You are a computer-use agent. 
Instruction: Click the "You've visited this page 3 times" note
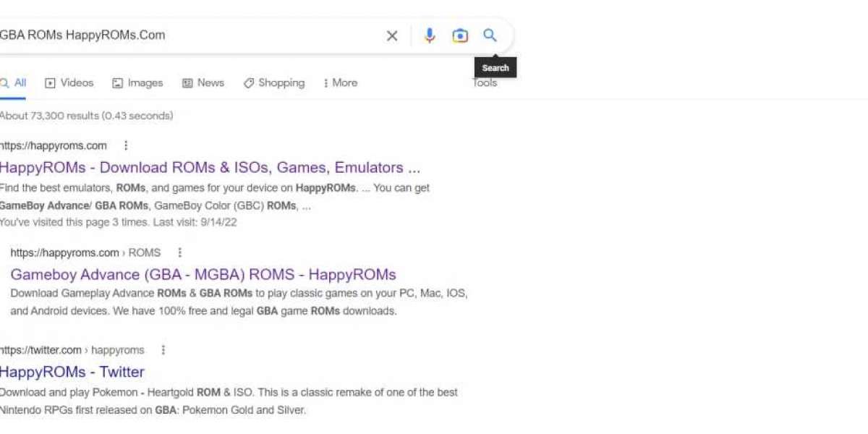(119, 222)
